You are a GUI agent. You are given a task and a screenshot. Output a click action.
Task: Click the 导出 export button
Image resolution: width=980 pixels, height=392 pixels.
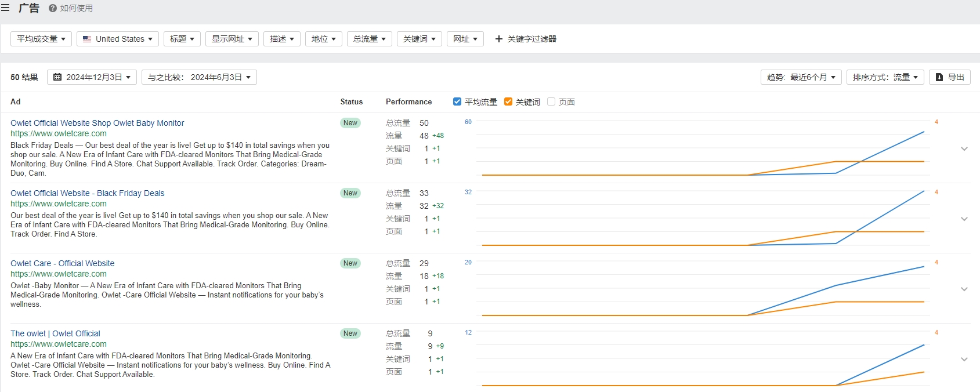pyautogui.click(x=950, y=77)
